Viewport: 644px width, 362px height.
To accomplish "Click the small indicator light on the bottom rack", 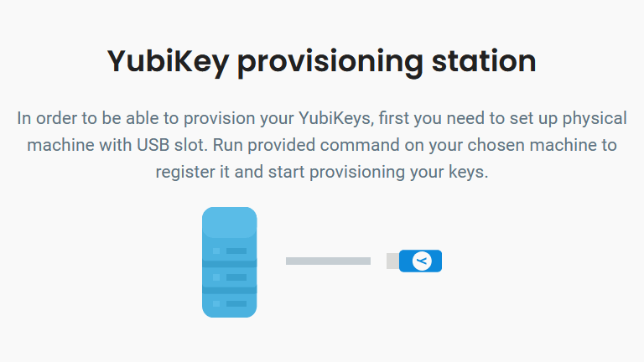I will 216,303.
